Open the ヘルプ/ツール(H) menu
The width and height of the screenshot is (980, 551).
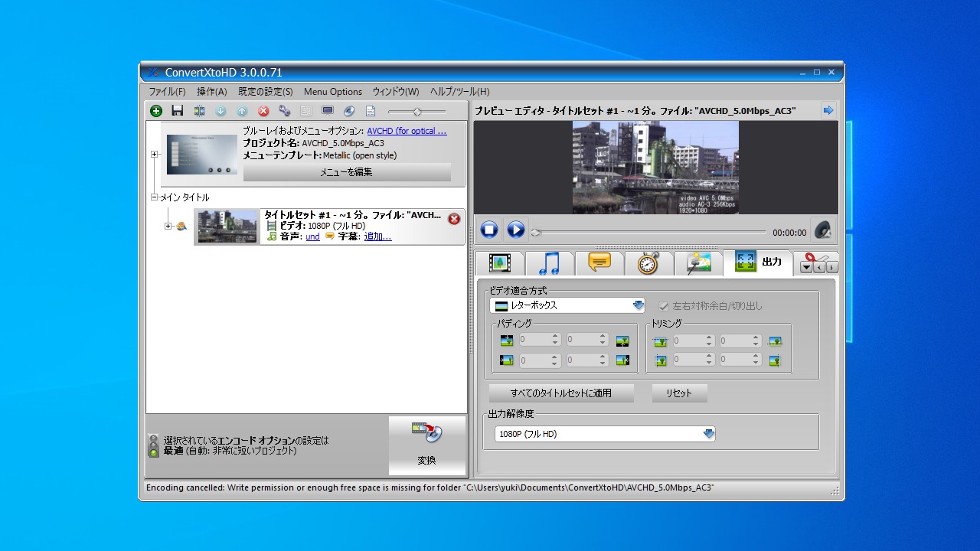(x=459, y=91)
